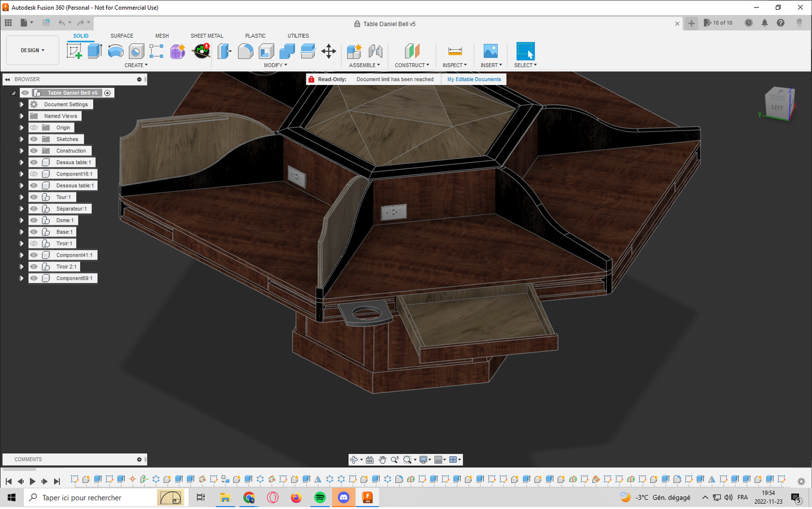Click the Shell tool icon
Viewport: 812px width, 509px height.
click(266, 51)
